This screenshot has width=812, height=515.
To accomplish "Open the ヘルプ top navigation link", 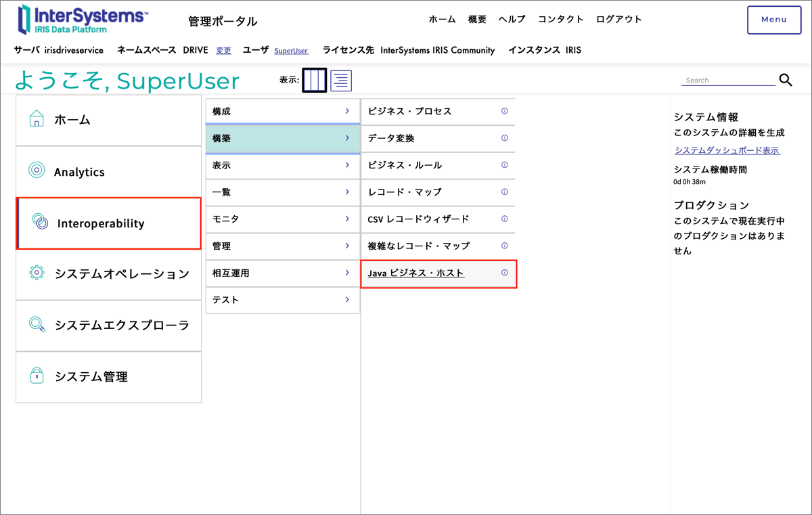I will pos(512,20).
